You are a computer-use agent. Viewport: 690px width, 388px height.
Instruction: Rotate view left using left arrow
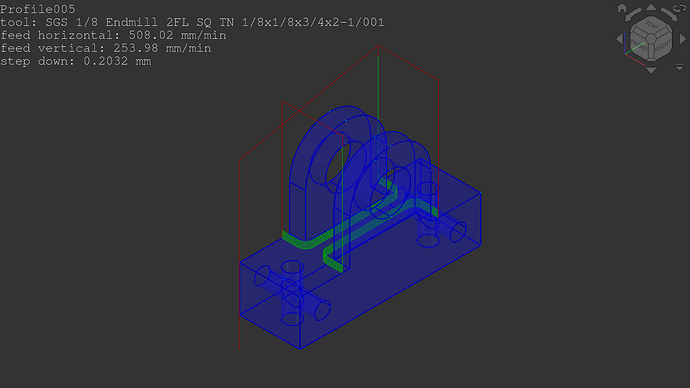click(620, 39)
